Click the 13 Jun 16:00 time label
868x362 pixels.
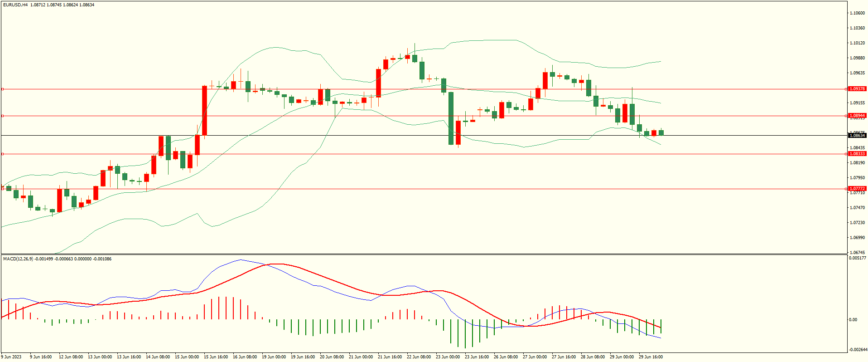[129, 357]
